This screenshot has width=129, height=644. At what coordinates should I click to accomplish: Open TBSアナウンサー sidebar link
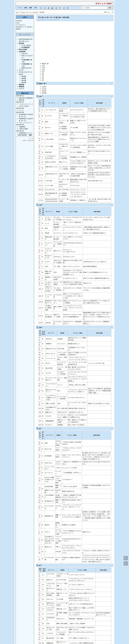pos(27,68)
